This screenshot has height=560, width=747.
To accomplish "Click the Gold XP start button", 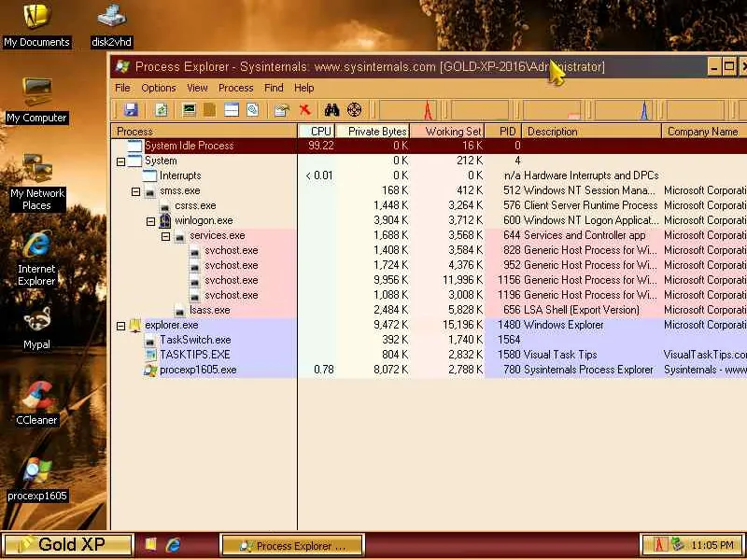I will [67, 544].
